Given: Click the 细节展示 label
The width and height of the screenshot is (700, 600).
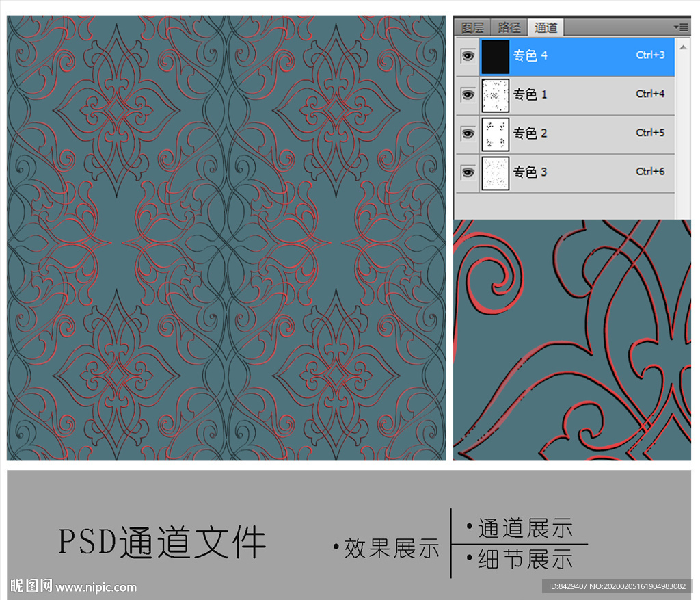Looking at the screenshot, I should pos(526,559).
